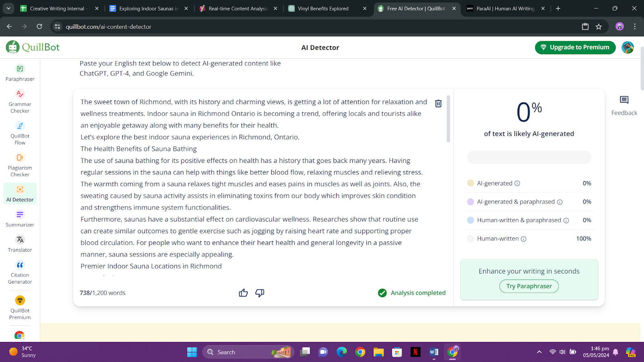This screenshot has width=644, height=362.
Task: Bookmark this page with the star icon
Action: [x=599, y=27]
